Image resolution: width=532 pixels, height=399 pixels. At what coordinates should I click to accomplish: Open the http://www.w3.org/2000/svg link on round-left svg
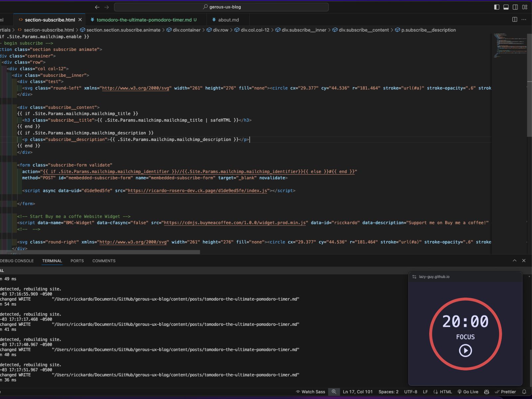click(x=135, y=88)
